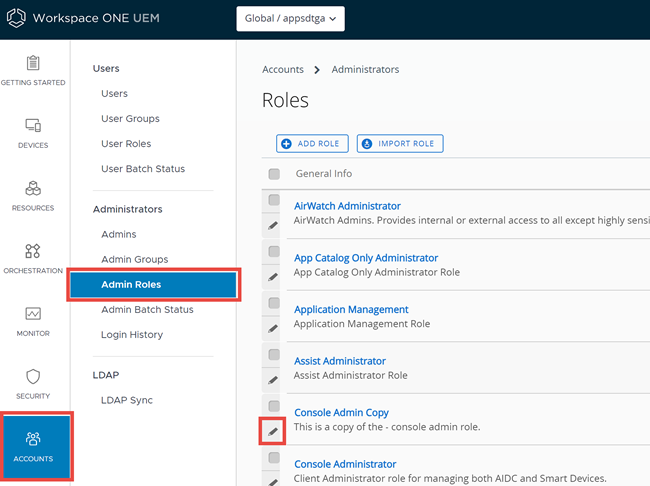Open the Orchestration section icon
Image resolution: width=650 pixels, height=486 pixels.
coord(33,251)
